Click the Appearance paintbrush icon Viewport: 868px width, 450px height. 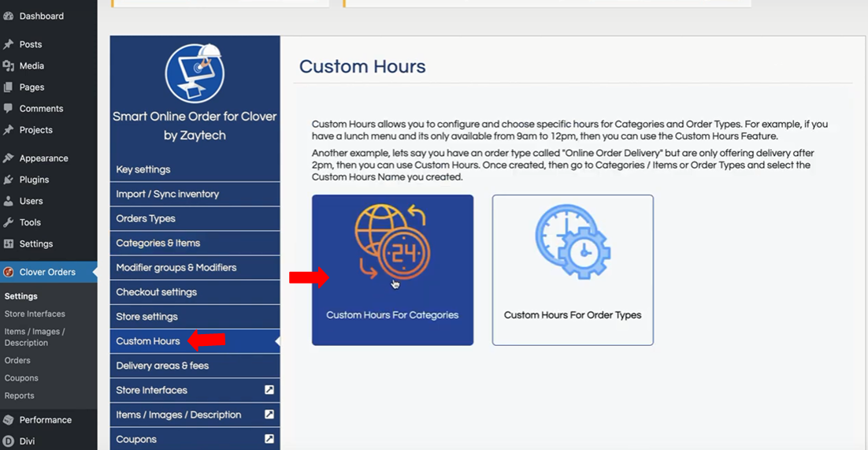tap(9, 158)
